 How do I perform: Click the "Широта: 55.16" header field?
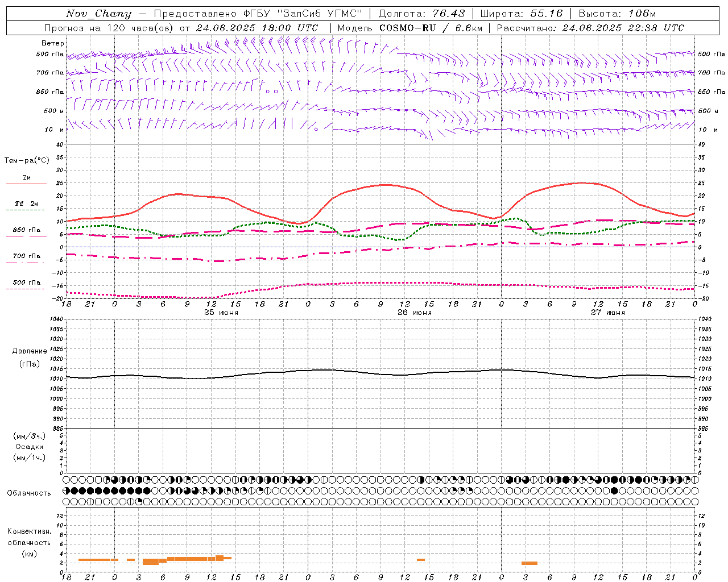[x=522, y=14]
